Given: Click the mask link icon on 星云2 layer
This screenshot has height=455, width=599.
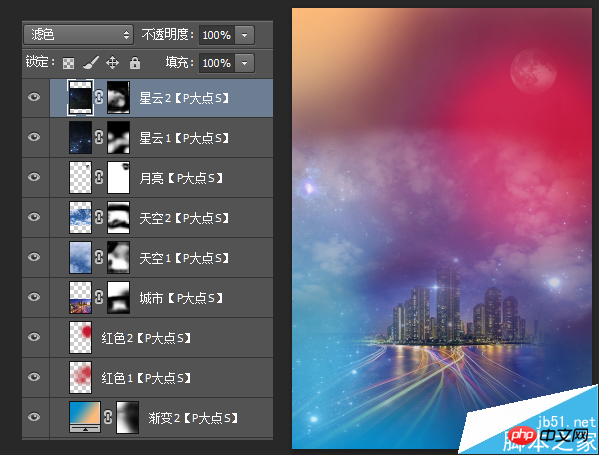Looking at the screenshot, I should 99,97.
